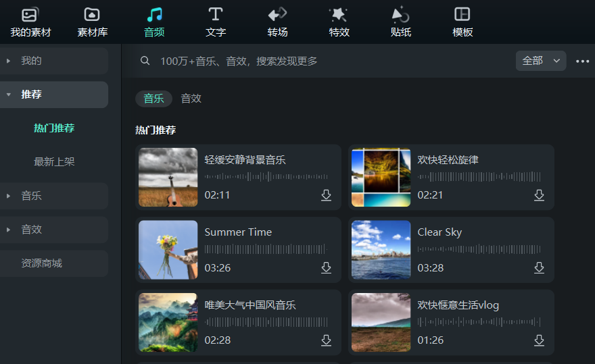Open the 贴纸 stickers icon

click(x=400, y=14)
